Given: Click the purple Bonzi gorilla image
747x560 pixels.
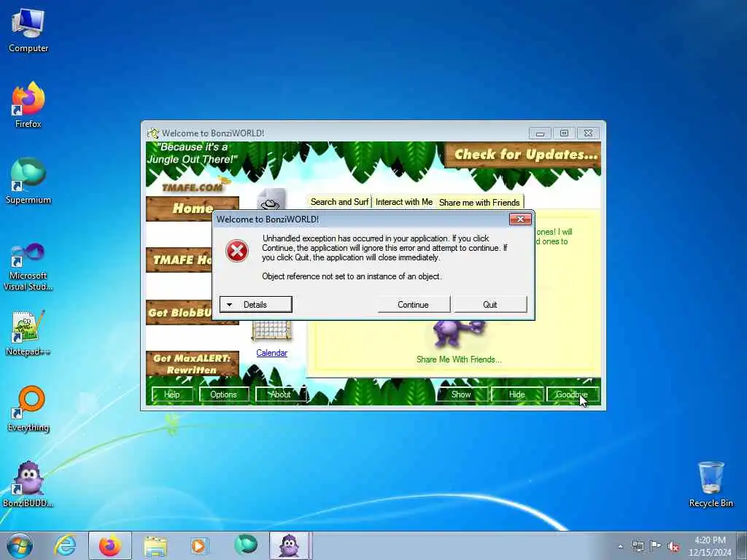Looking at the screenshot, I should click(458, 333).
